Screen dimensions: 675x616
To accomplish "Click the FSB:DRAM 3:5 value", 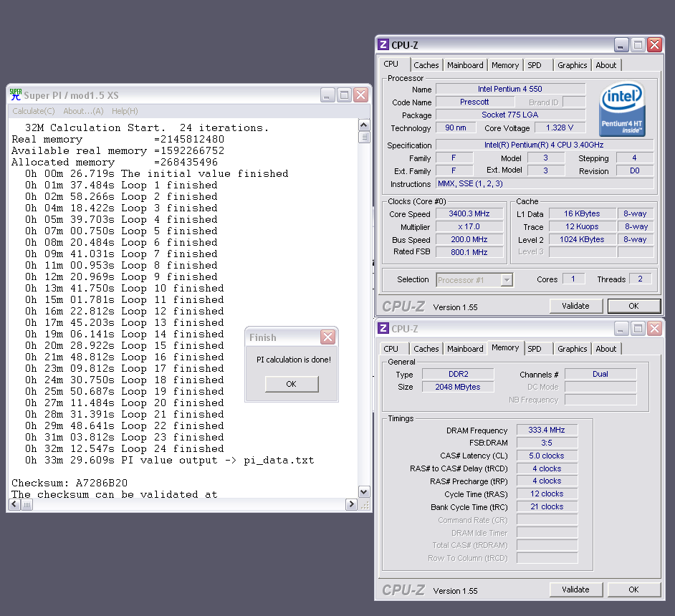I will pos(547,443).
